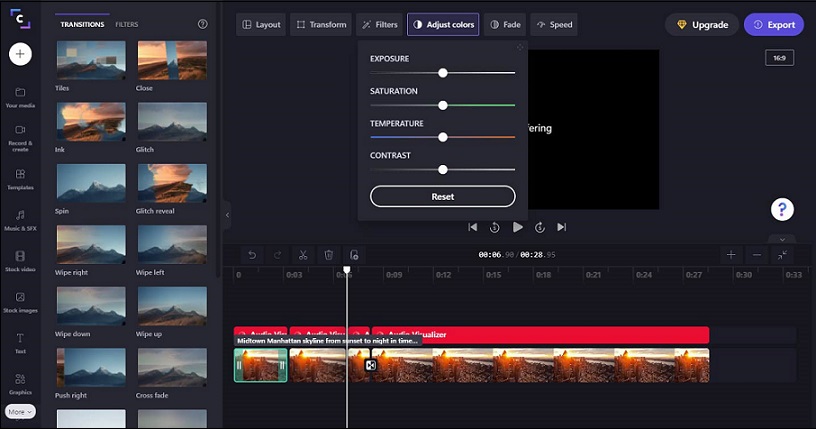The width and height of the screenshot is (816, 429).
Task: Toggle the Adjust colors panel
Action: coord(443,24)
